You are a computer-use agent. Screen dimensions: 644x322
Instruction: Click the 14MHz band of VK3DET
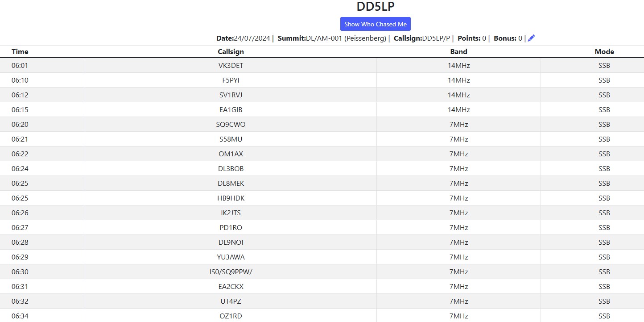(458, 66)
